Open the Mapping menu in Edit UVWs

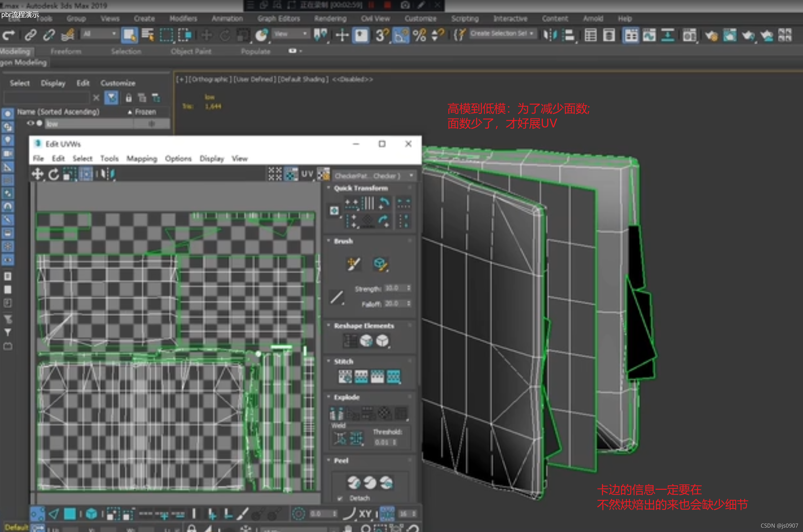[x=142, y=159]
